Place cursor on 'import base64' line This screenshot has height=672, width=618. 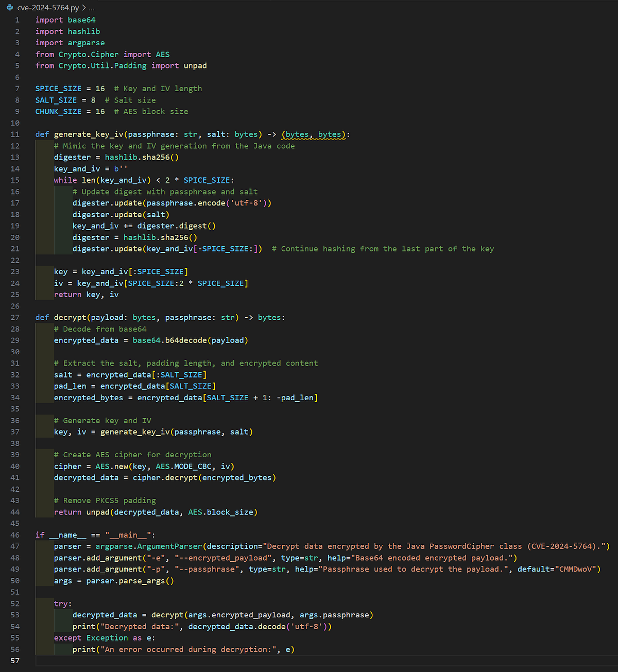(x=65, y=20)
